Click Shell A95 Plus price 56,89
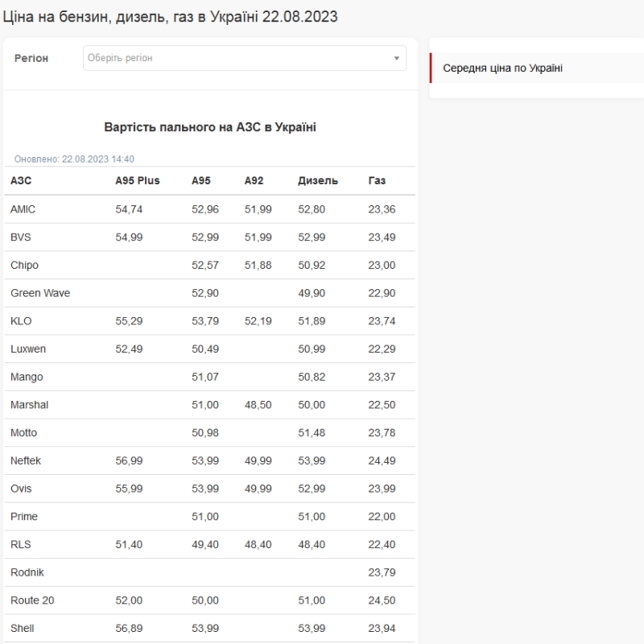Image resolution: width=644 pixels, height=644 pixels. point(129,629)
